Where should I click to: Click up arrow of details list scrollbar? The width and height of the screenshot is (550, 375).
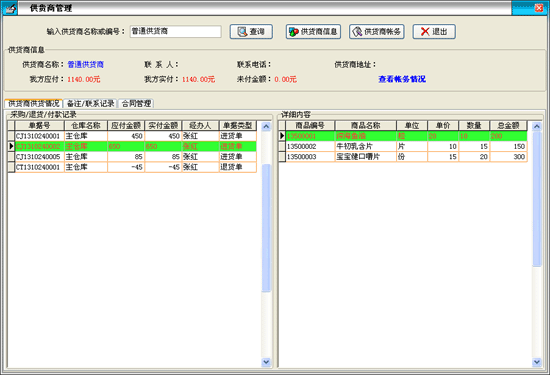537,126
